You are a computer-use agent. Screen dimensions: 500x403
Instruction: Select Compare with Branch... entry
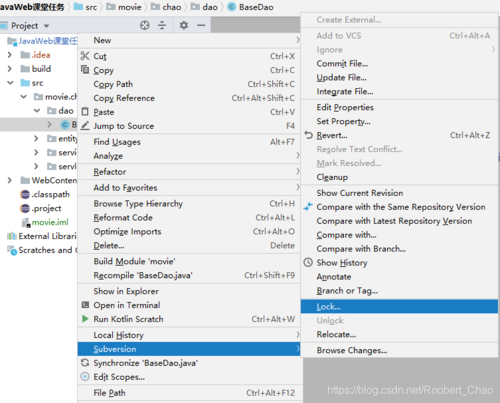[361, 249]
